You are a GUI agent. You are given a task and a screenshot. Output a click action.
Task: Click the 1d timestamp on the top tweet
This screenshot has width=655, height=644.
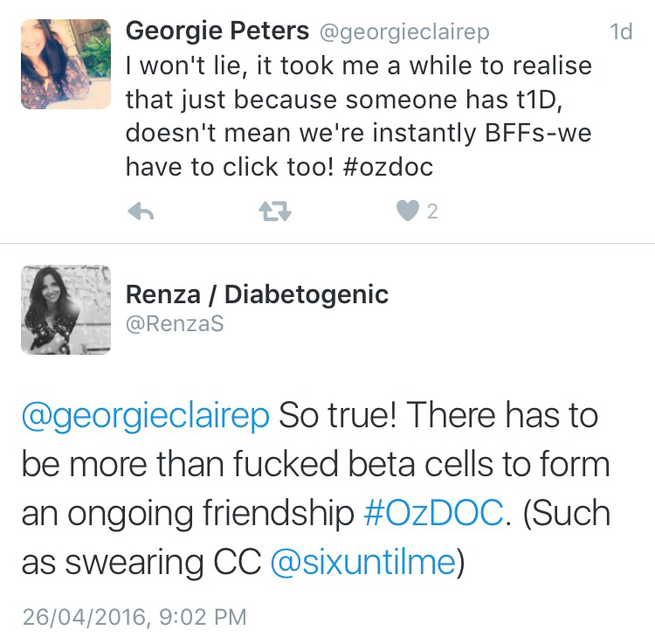click(x=620, y=31)
